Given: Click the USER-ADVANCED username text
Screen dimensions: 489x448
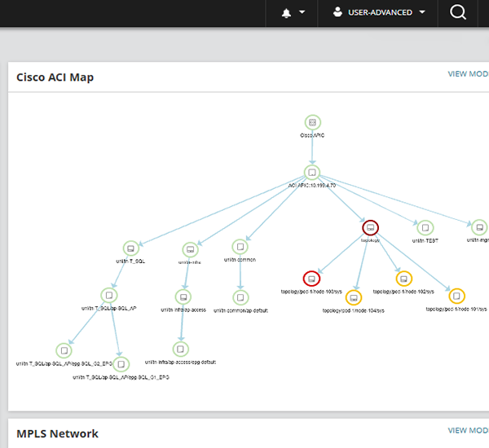Looking at the screenshot, I should coord(380,12).
